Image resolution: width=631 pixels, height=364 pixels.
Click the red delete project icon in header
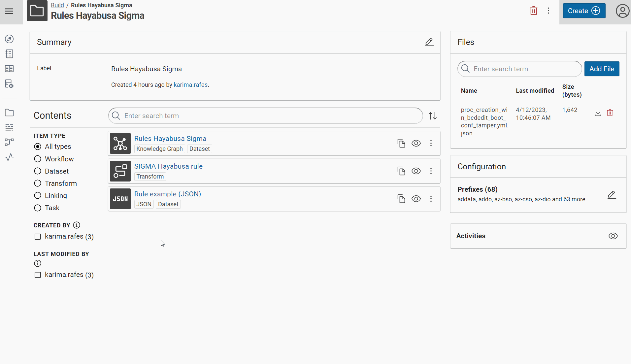(x=533, y=11)
